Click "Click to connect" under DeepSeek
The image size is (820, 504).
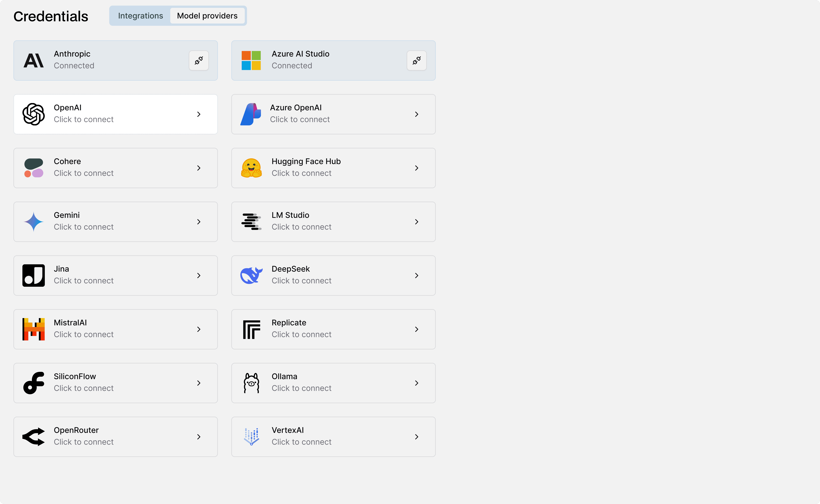(301, 281)
